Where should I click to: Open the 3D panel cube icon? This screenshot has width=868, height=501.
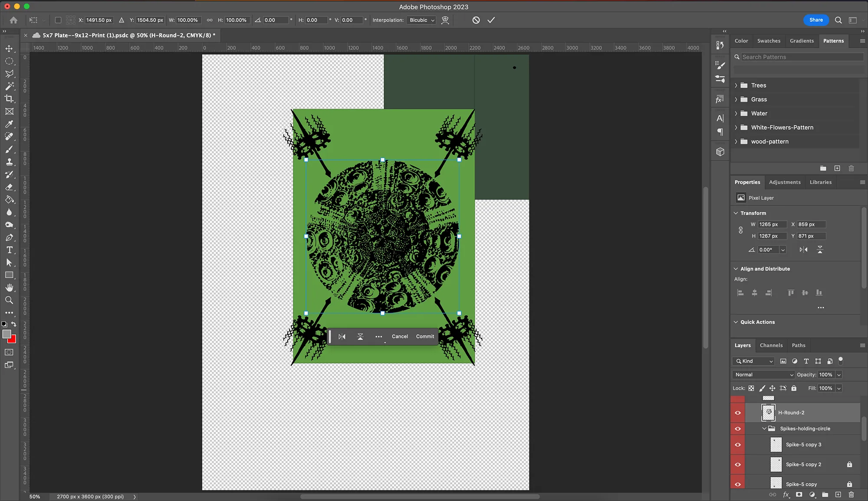pyautogui.click(x=720, y=152)
